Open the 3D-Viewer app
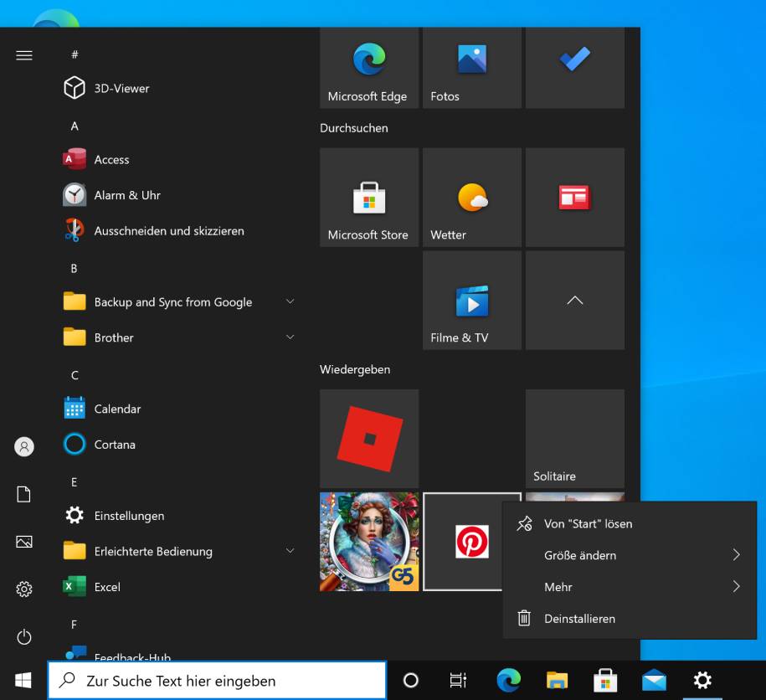766x700 pixels. (x=178, y=89)
